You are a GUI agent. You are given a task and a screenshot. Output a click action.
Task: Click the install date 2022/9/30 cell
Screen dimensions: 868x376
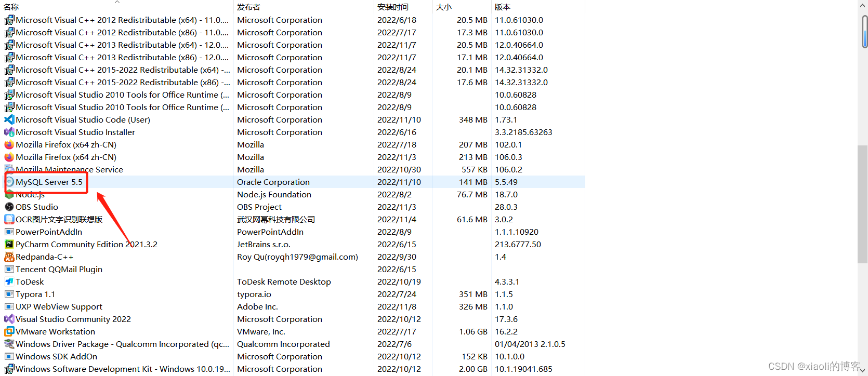(x=397, y=257)
